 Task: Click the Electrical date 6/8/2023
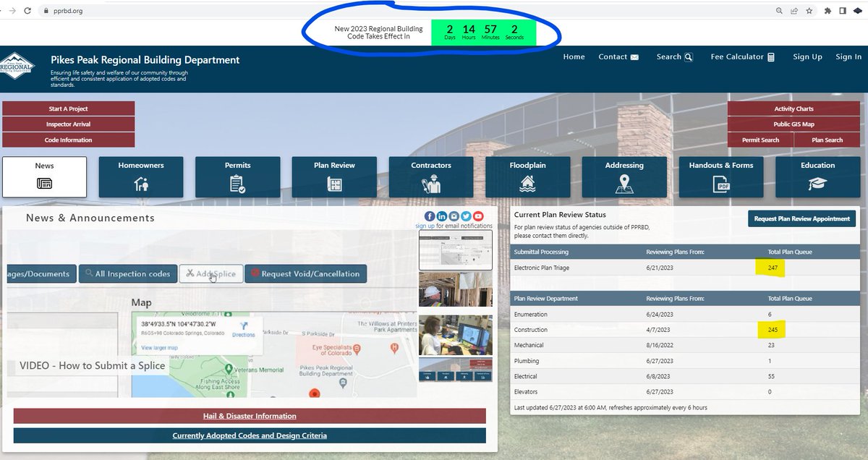click(658, 376)
